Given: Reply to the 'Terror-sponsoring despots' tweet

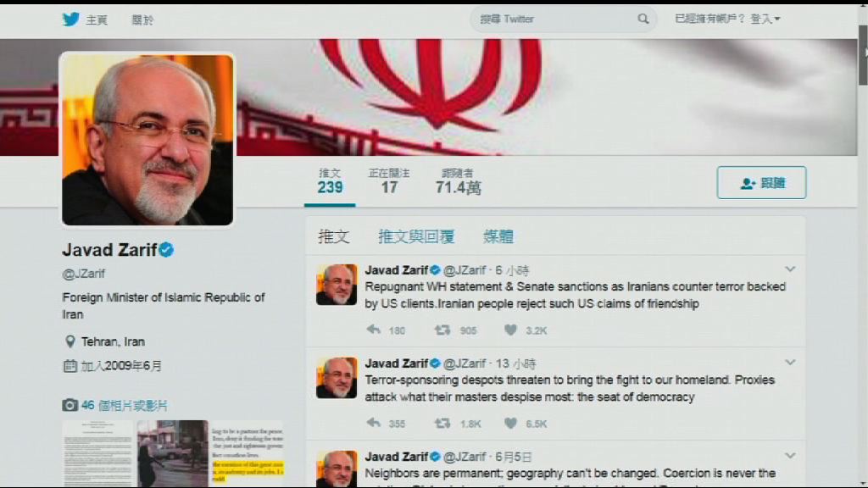Looking at the screenshot, I should click(374, 424).
